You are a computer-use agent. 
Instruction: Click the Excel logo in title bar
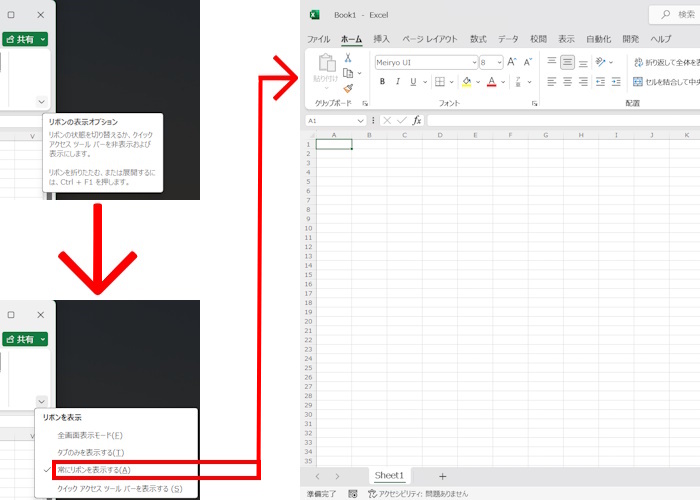(x=314, y=15)
